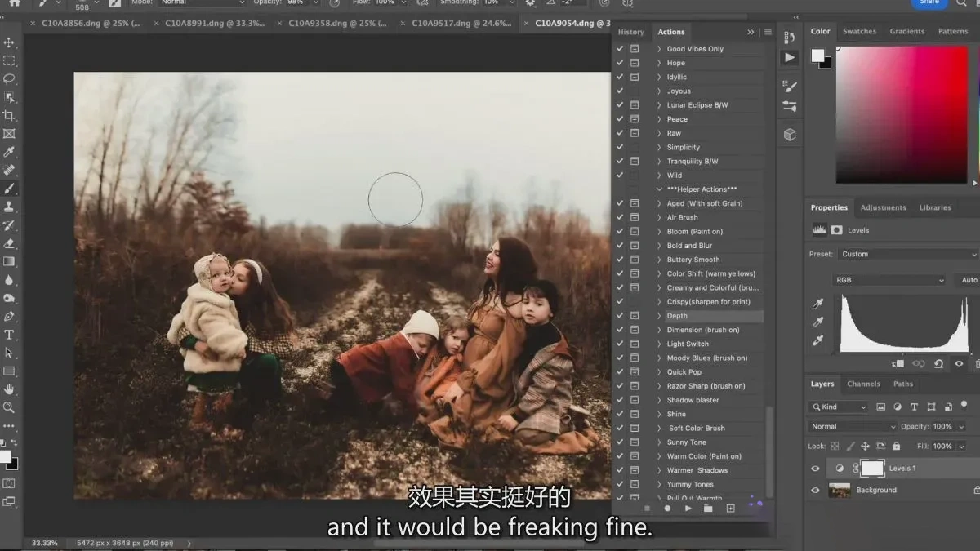Open the layer blend mode dropdown
The height and width of the screenshot is (551, 980).
pyautogui.click(x=853, y=426)
